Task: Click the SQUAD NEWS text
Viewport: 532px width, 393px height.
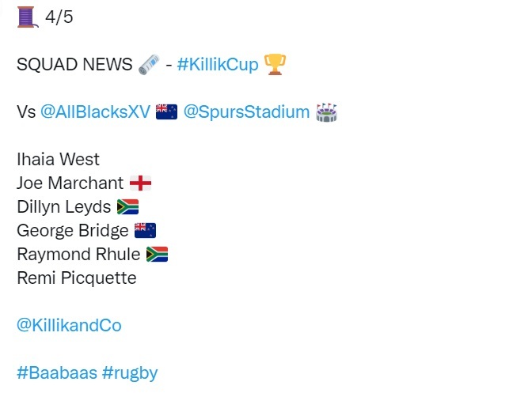Action: point(74,65)
